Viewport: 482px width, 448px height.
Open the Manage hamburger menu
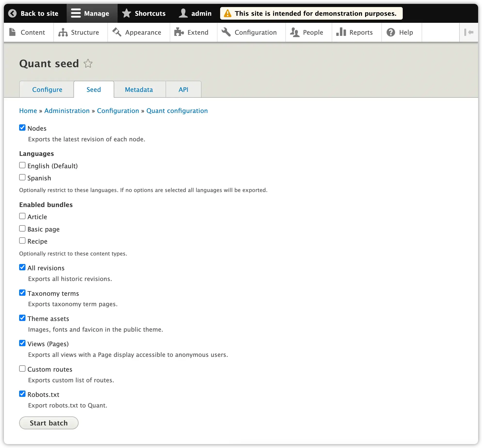[x=76, y=13]
